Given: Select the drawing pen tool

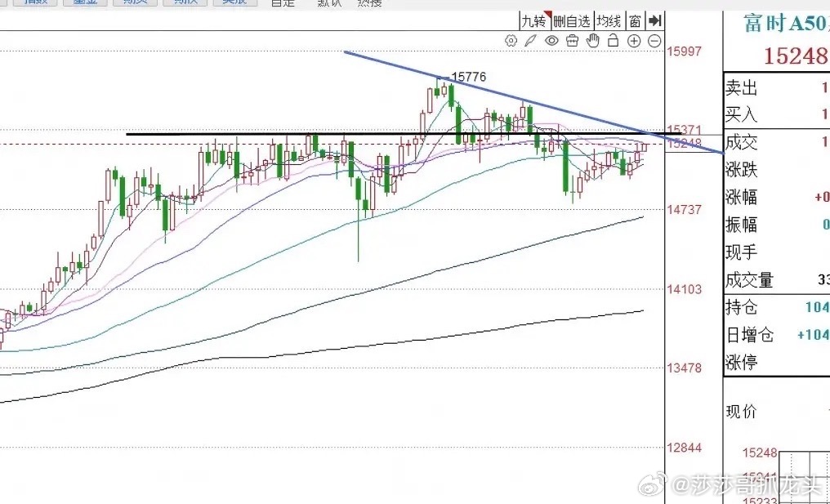Looking at the screenshot, I should [x=531, y=41].
